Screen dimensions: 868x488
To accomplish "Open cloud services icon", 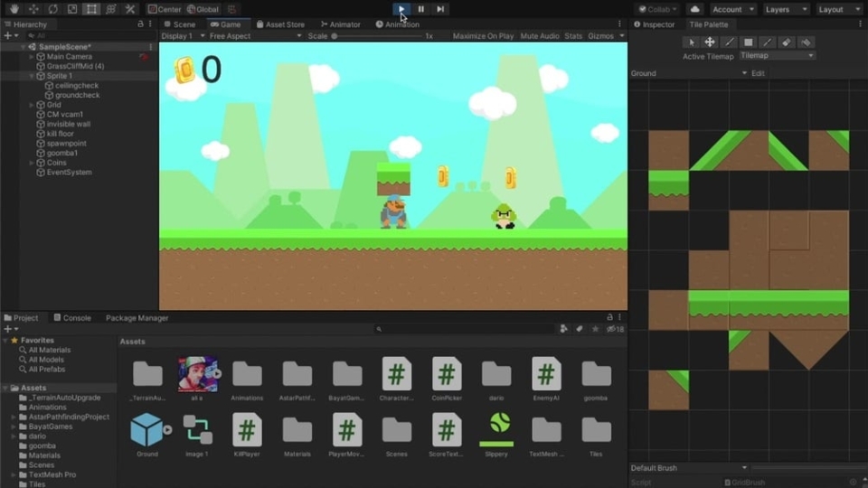I will (694, 9).
